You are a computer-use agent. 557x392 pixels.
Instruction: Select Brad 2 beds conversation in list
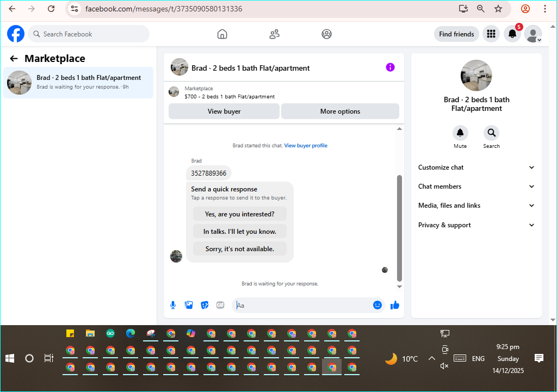point(78,83)
